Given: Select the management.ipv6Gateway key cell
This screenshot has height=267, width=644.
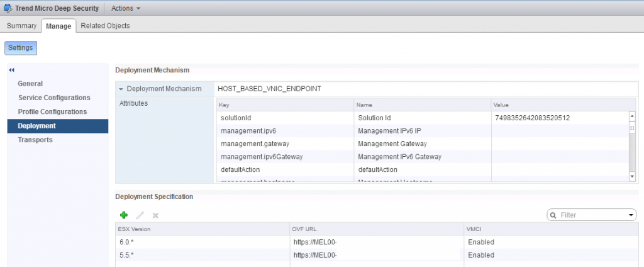Looking at the screenshot, I should coord(285,157).
